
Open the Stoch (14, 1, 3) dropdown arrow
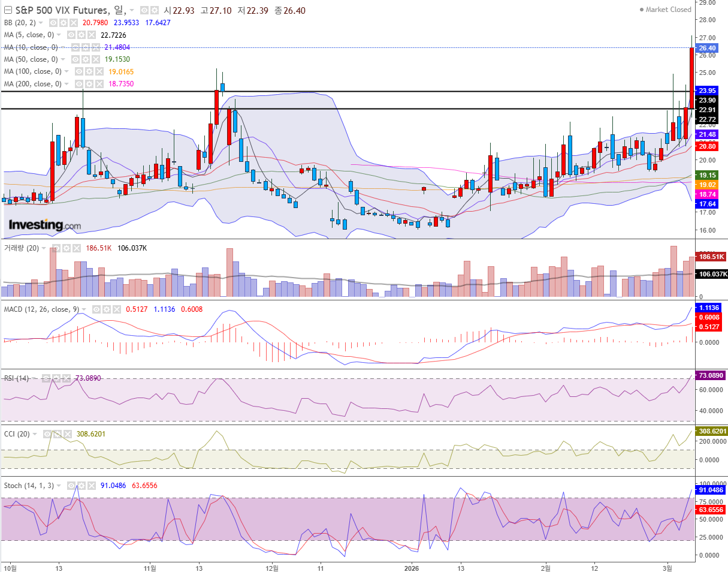coord(59,486)
